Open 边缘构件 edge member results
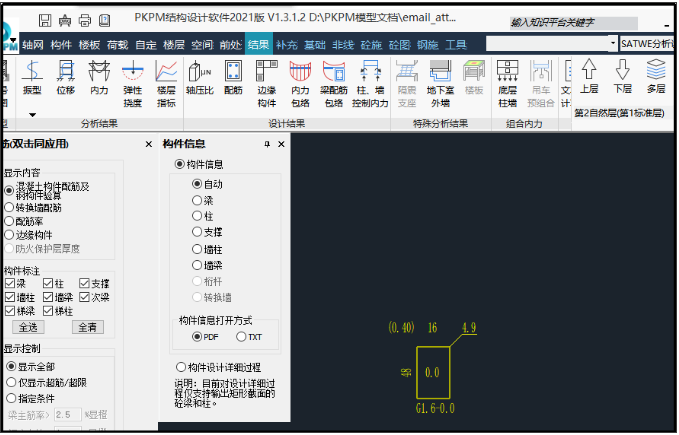679x435 pixels. [267, 84]
